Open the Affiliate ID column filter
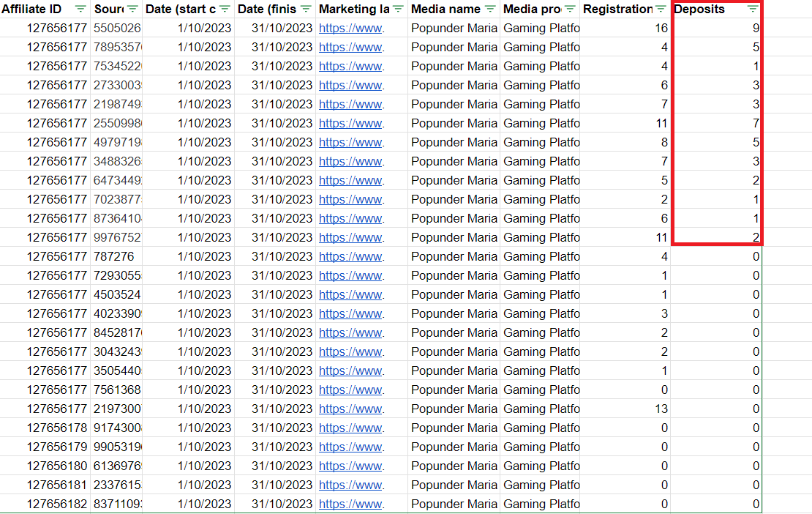812x514 pixels. click(x=80, y=10)
